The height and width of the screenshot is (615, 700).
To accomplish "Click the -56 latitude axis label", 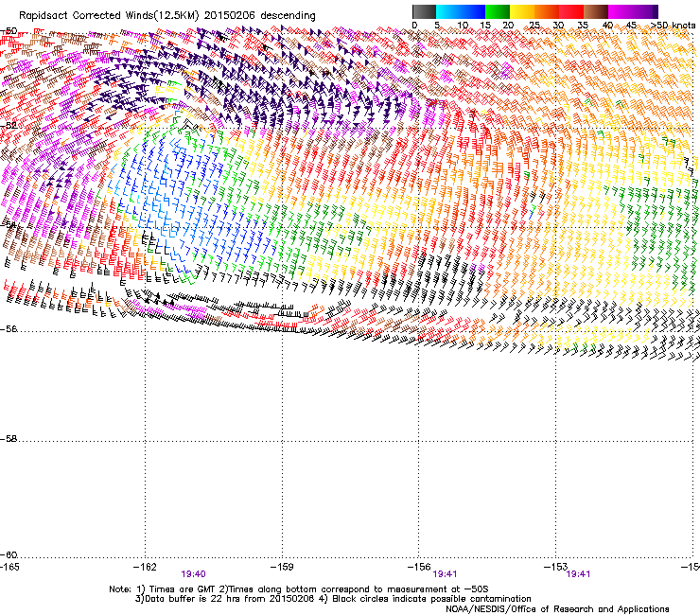I will [x=9, y=328].
